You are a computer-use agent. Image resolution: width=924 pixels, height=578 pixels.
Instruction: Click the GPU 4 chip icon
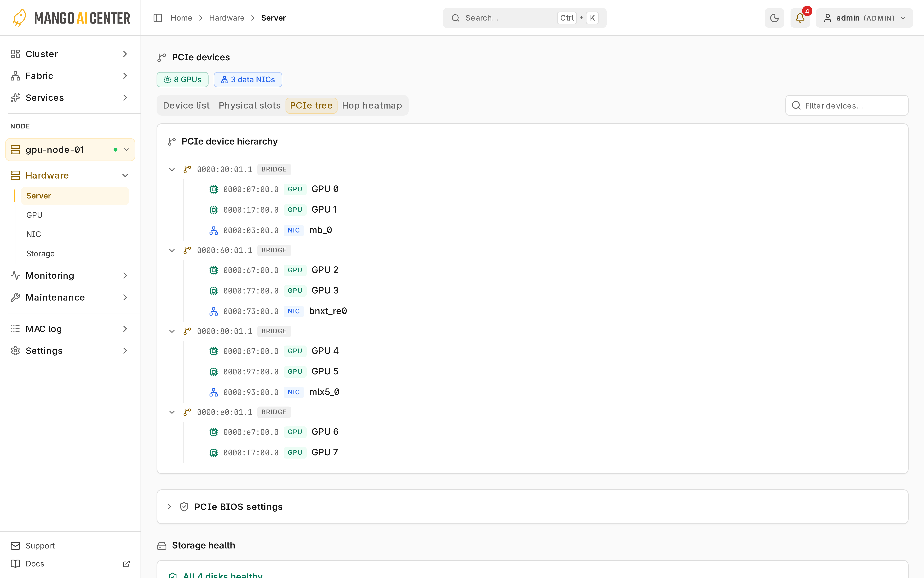pyautogui.click(x=213, y=351)
